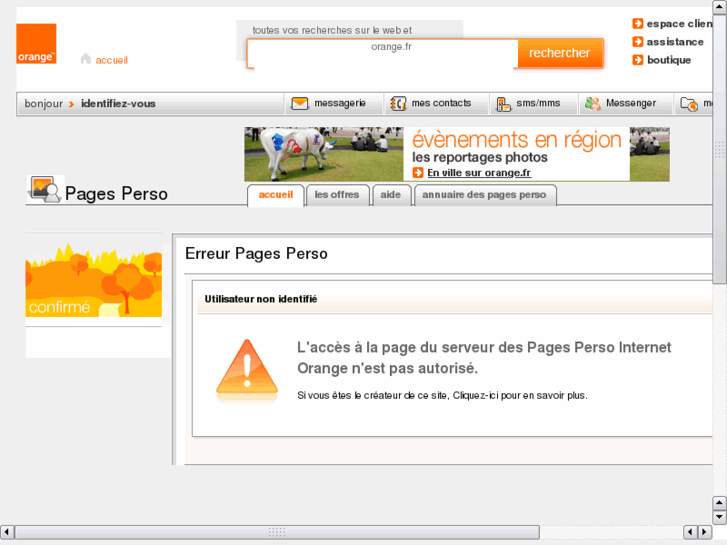The width and height of the screenshot is (727, 545).
Task: Click the messagerie envelope icon
Action: click(300, 103)
